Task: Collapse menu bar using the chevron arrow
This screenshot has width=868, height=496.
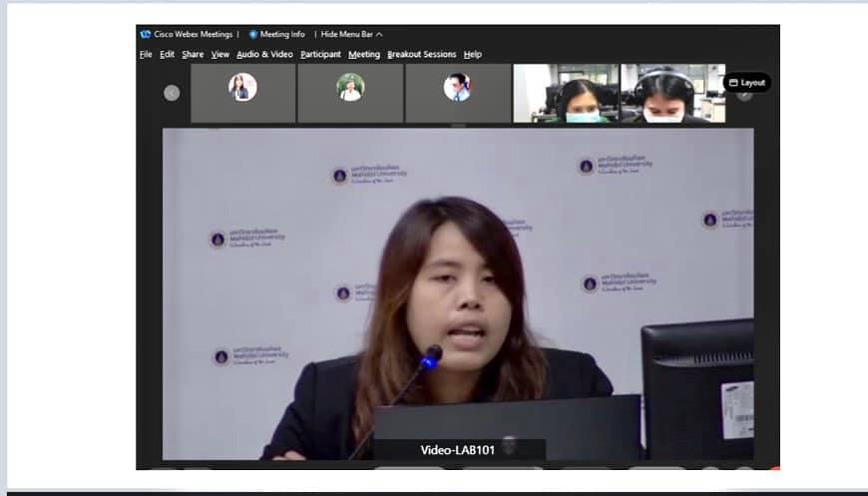Action: (x=379, y=34)
